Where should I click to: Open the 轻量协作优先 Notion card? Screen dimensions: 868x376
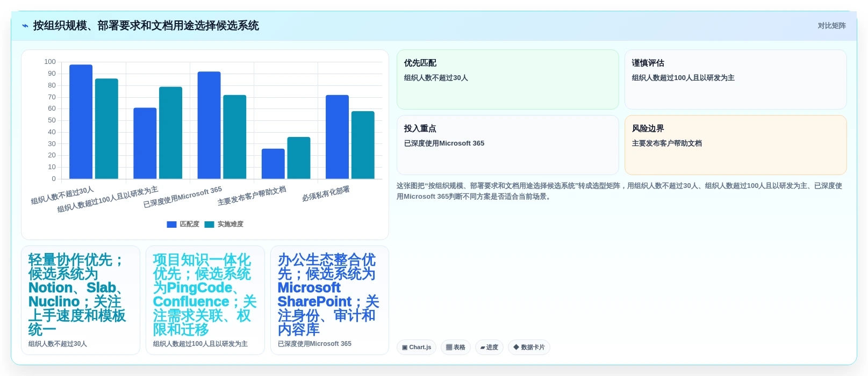[81, 300]
